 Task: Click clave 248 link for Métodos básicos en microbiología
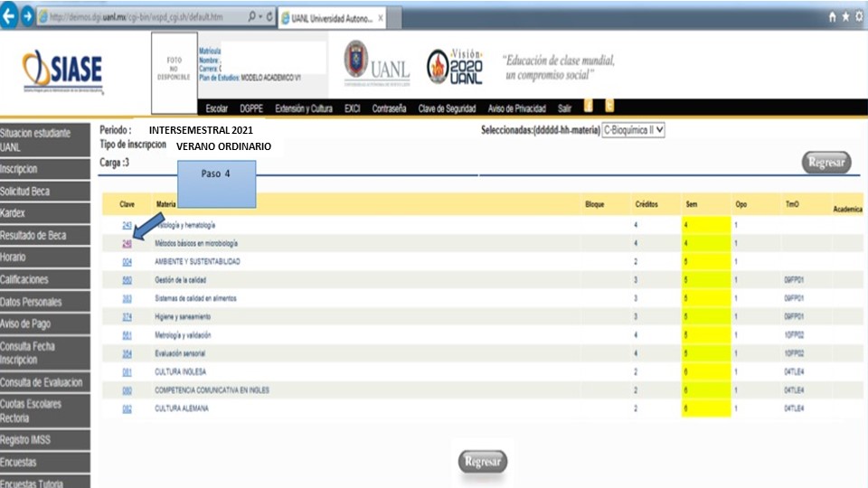[x=127, y=243]
